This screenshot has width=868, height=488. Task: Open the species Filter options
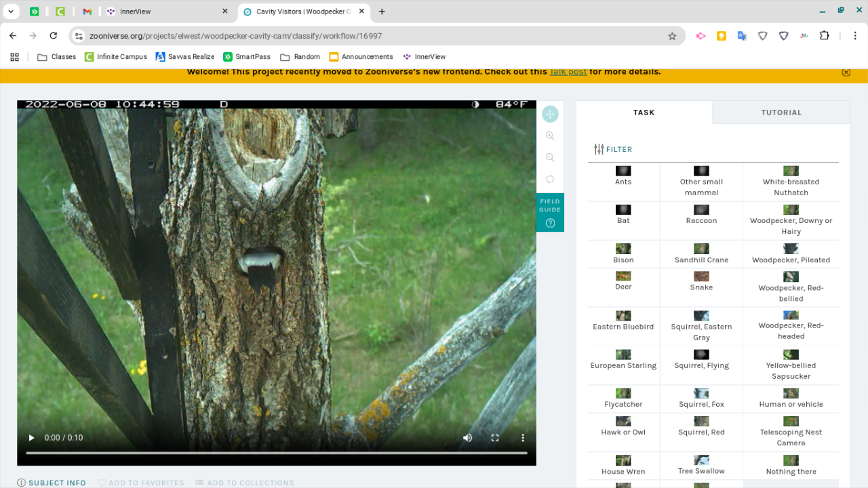[613, 149]
